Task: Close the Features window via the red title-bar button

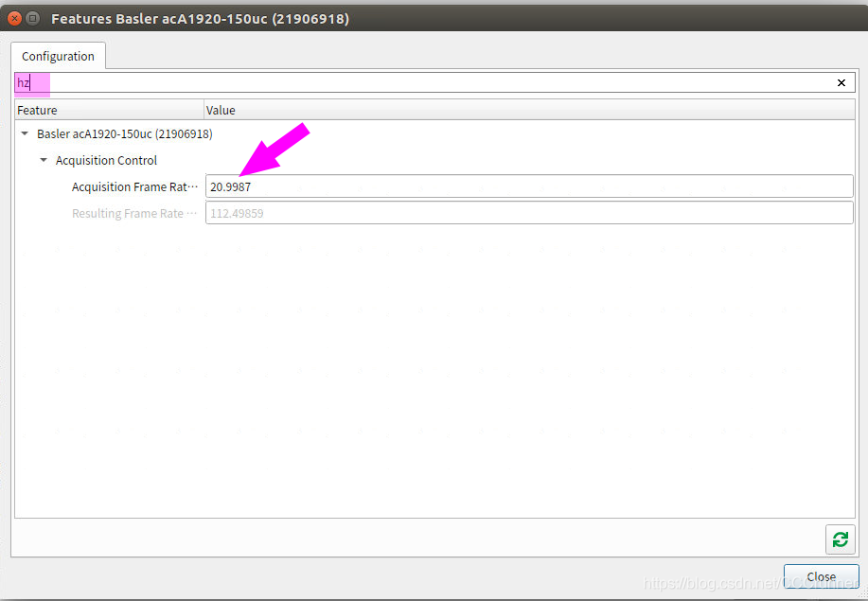Action: tap(15, 18)
